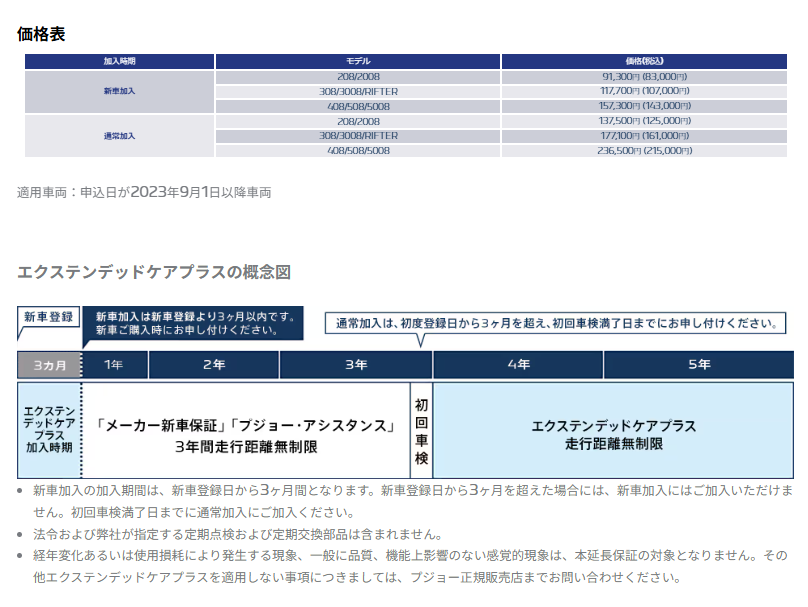Click the 5年 timeline cell

click(699, 365)
